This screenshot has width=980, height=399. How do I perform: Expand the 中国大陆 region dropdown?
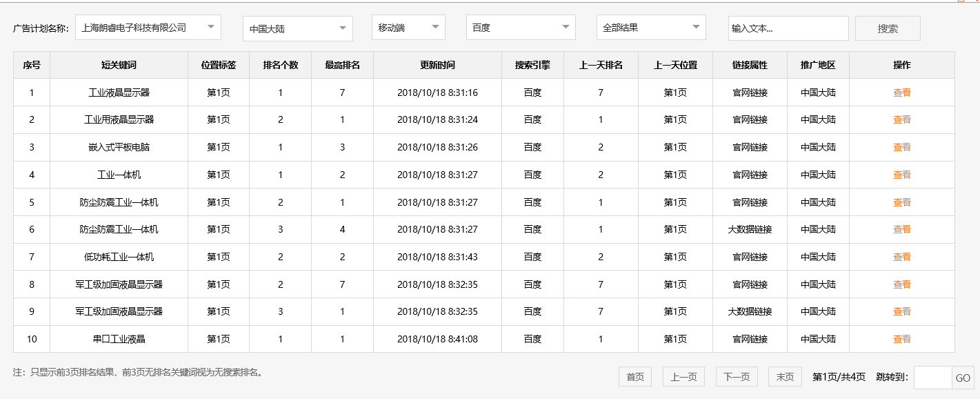297,28
